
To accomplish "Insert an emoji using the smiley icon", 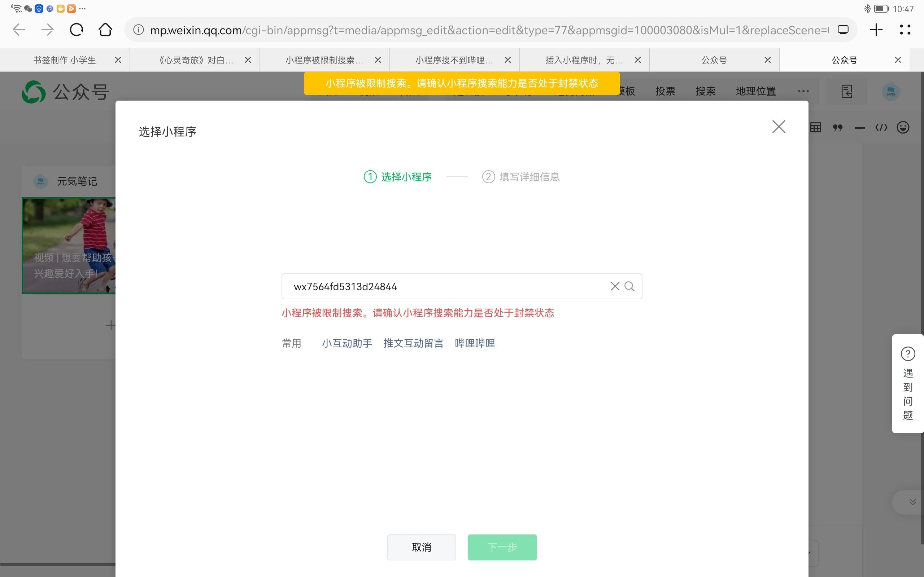I will 903,127.
